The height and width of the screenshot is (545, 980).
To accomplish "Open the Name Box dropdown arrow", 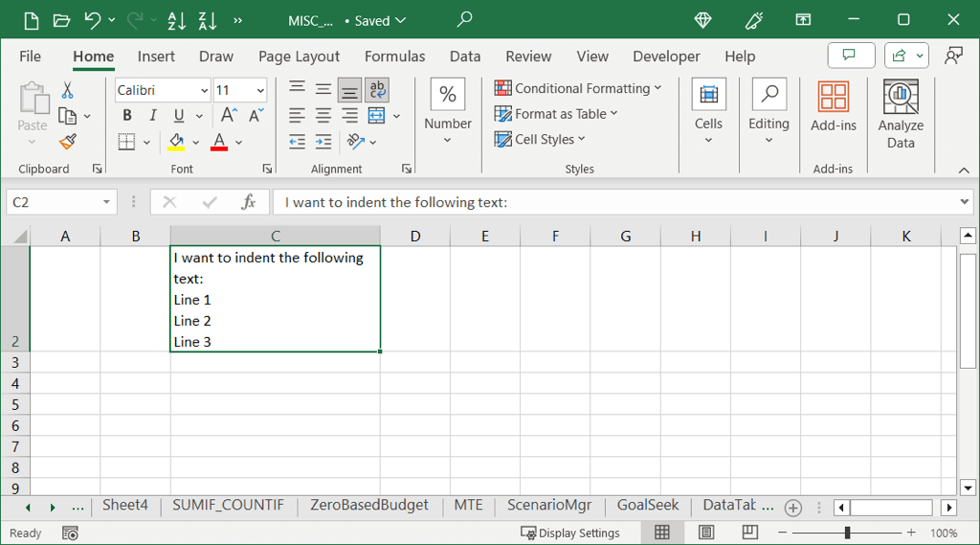I will (106, 202).
